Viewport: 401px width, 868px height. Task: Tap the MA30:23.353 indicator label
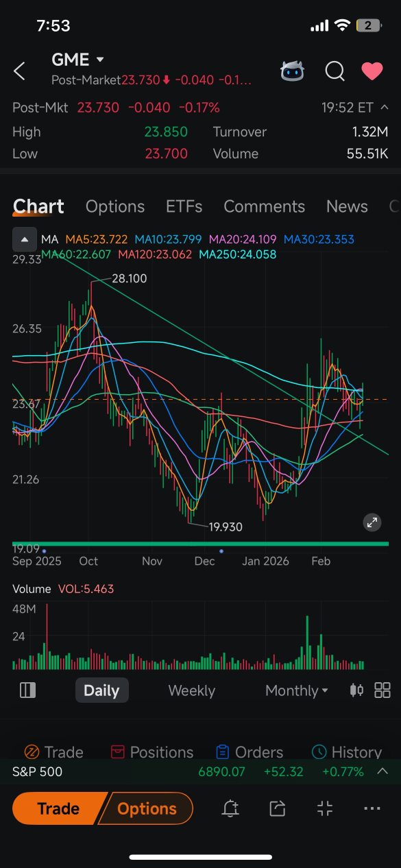[319, 239]
